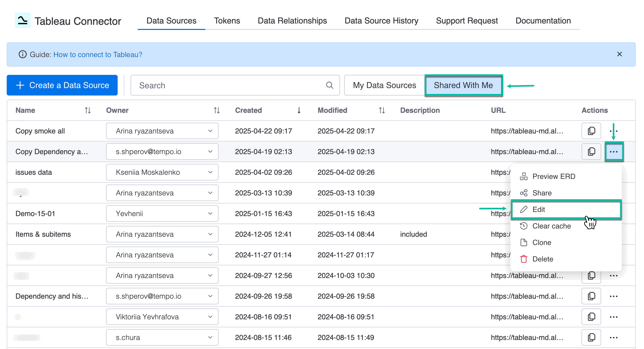Click the Create a Data Source button
The image size is (644, 349).
[62, 85]
